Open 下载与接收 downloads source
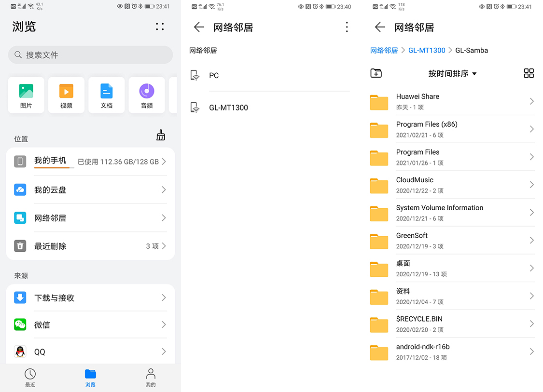Viewport: 543px width, 392px height. [x=90, y=297]
